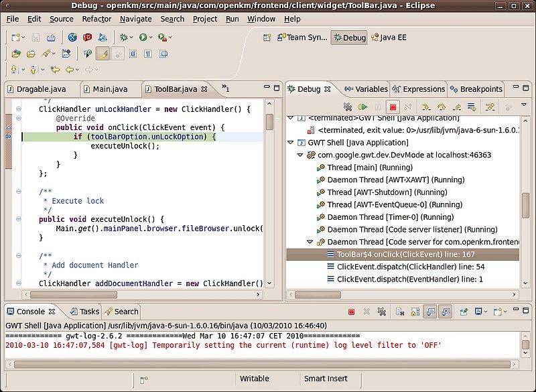Open the Navigate menu

pyautogui.click(x=136, y=19)
